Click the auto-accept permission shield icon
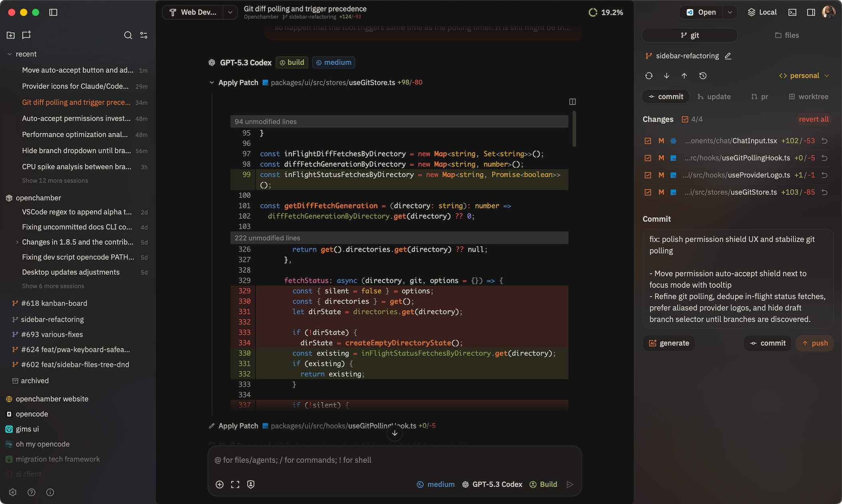Screen dimensions: 842x504 click(x=251, y=484)
